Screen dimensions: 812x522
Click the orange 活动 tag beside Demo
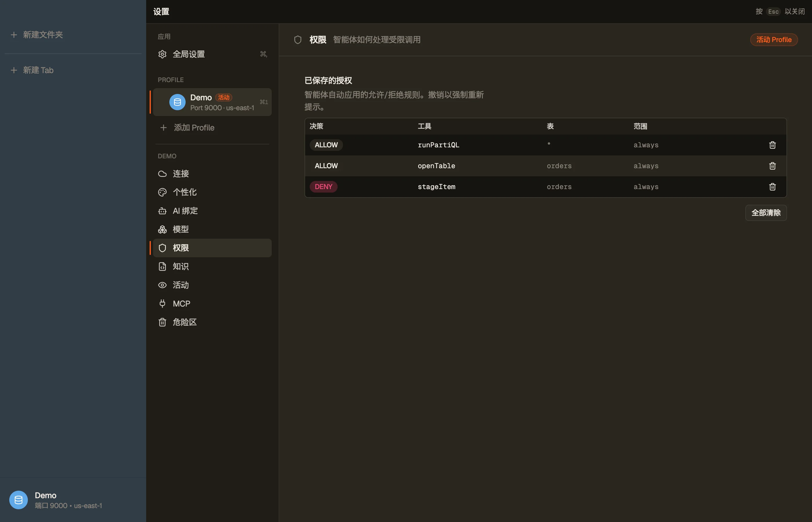(x=223, y=97)
